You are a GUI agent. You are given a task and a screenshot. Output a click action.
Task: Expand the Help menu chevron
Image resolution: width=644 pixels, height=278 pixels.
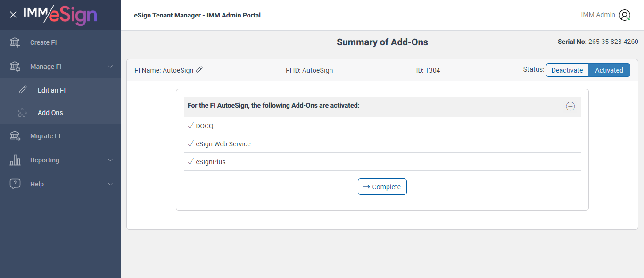[x=110, y=184]
